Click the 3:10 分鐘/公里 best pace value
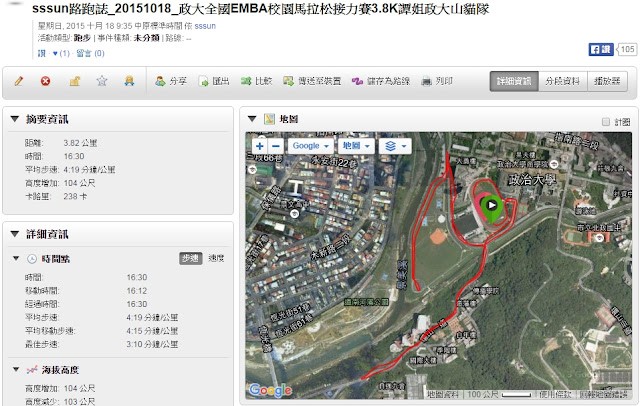 click(x=152, y=344)
